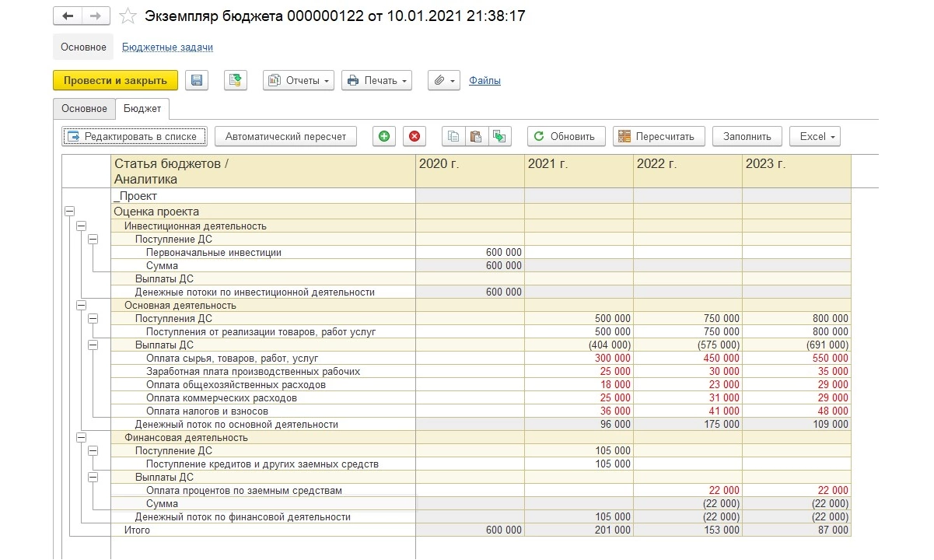Click the 175 000 cash flow cell
Screen dimensions: 934x560
click(688, 424)
